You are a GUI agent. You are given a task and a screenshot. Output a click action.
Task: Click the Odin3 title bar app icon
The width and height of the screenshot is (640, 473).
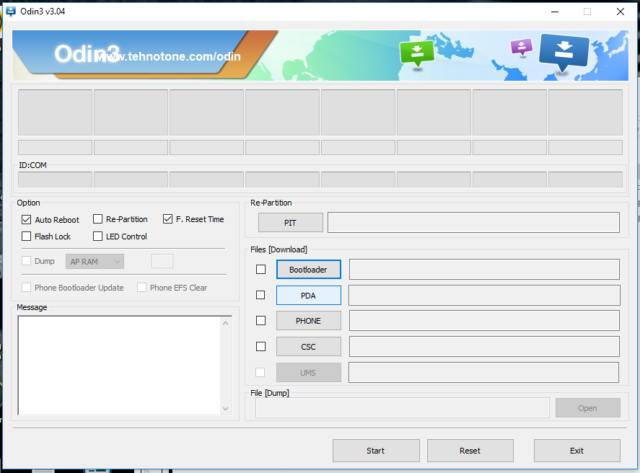10,11
